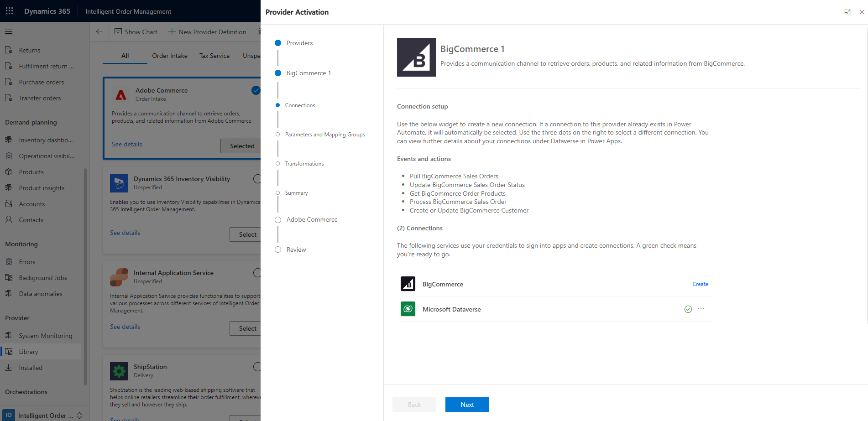
Task: Pop out the Provider Activation pane
Action: click(x=847, y=12)
